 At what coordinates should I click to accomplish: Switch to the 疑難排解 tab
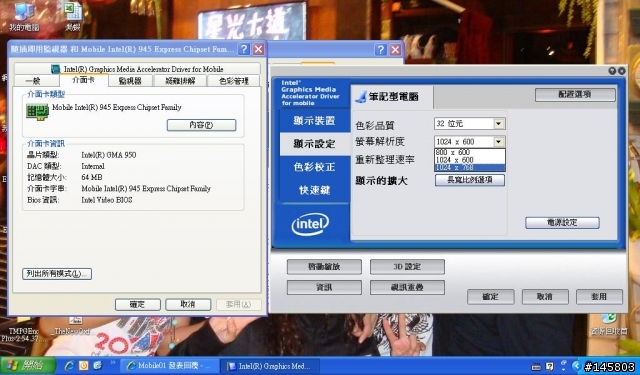(x=180, y=81)
